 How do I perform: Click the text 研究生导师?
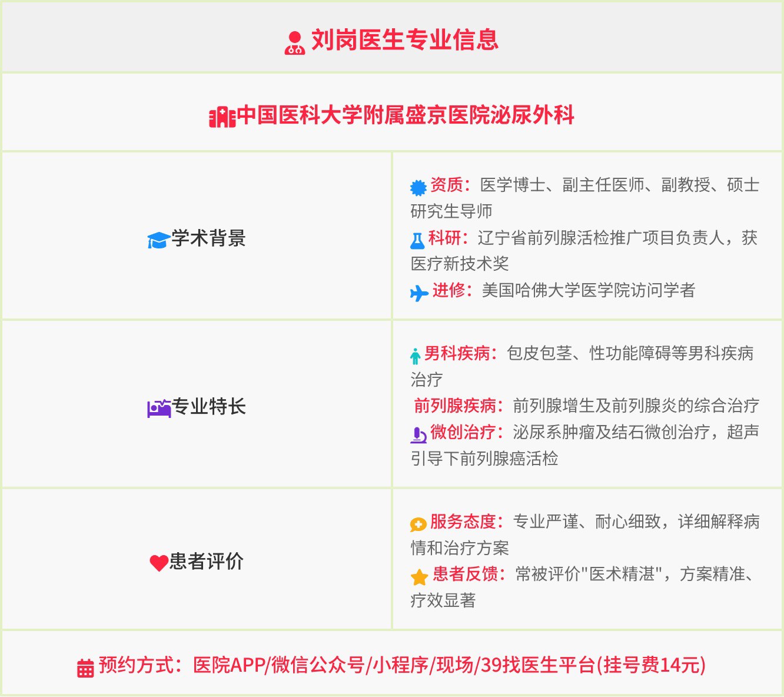tap(451, 211)
